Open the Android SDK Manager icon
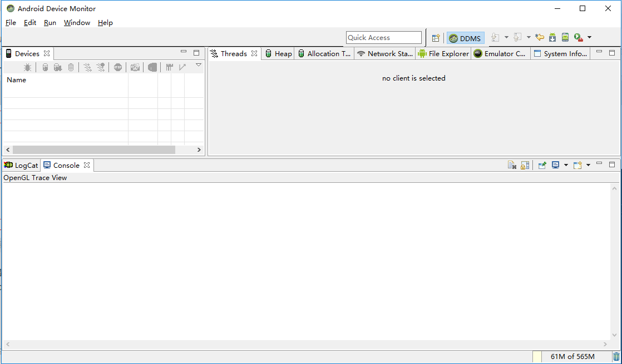 point(552,37)
